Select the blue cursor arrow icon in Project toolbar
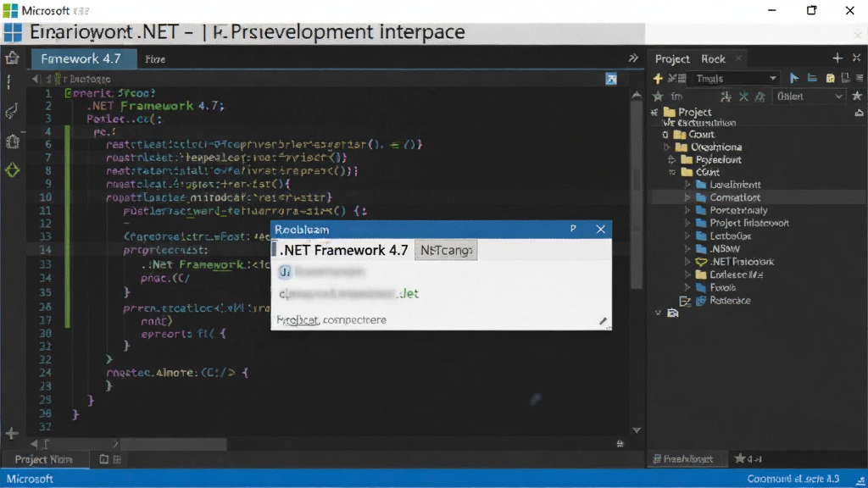868x488 pixels. pyautogui.click(x=793, y=79)
